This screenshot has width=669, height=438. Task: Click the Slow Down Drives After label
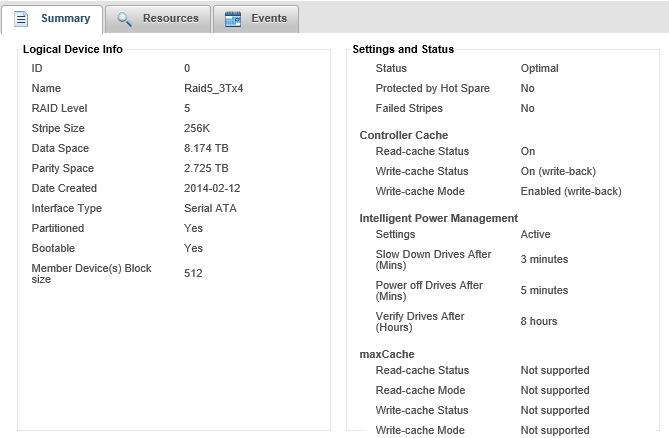[433, 260]
